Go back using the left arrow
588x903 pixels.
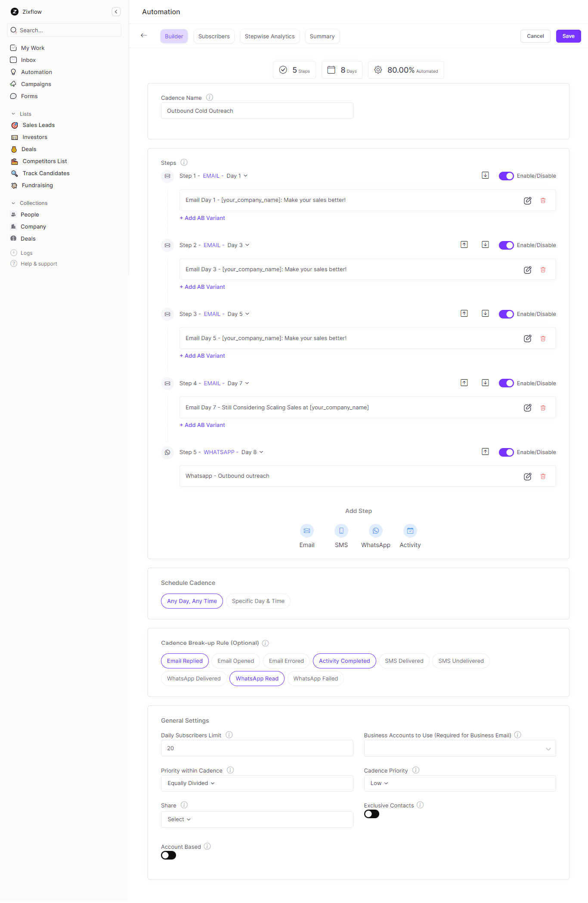click(144, 35)
